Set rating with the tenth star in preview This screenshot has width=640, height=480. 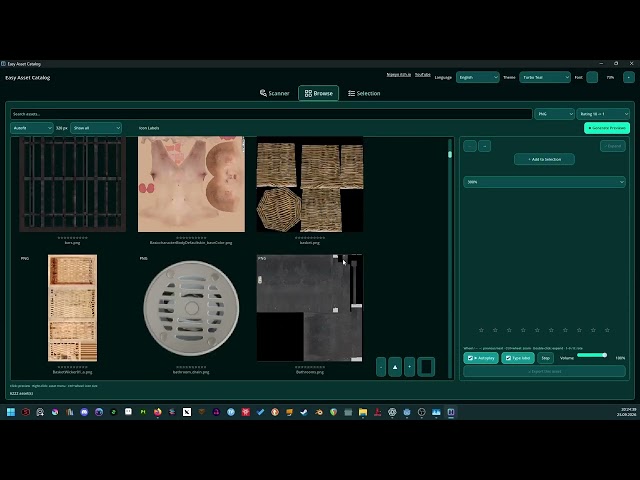coord(607,330)
